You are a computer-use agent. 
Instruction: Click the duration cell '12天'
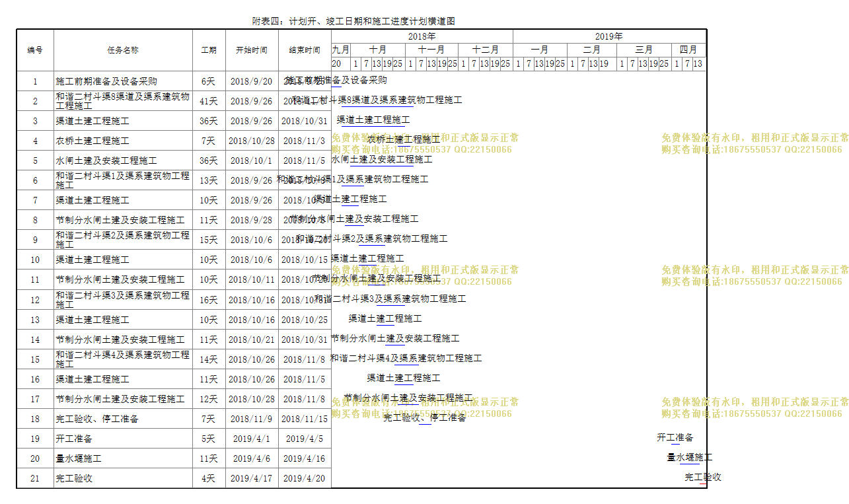[209, 399]
